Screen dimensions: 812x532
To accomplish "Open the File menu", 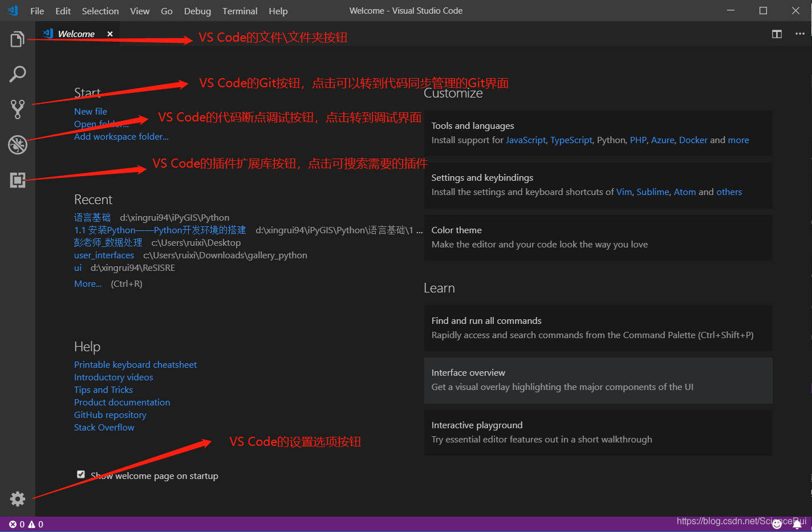I will coord(37,11).
